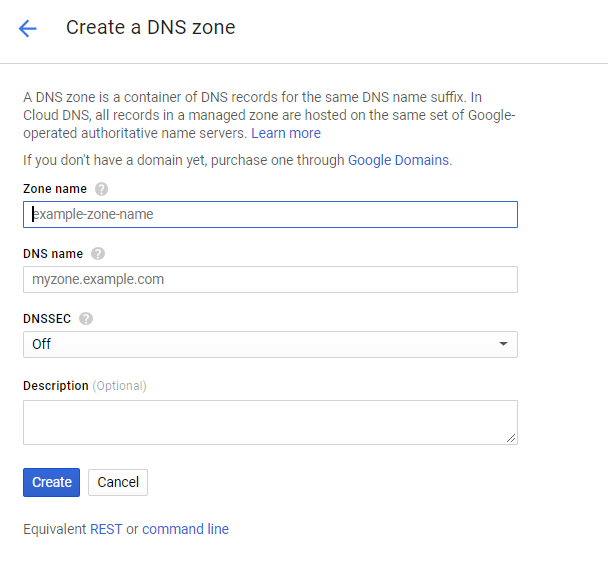Focus the DNS name input field

point(270,279)
